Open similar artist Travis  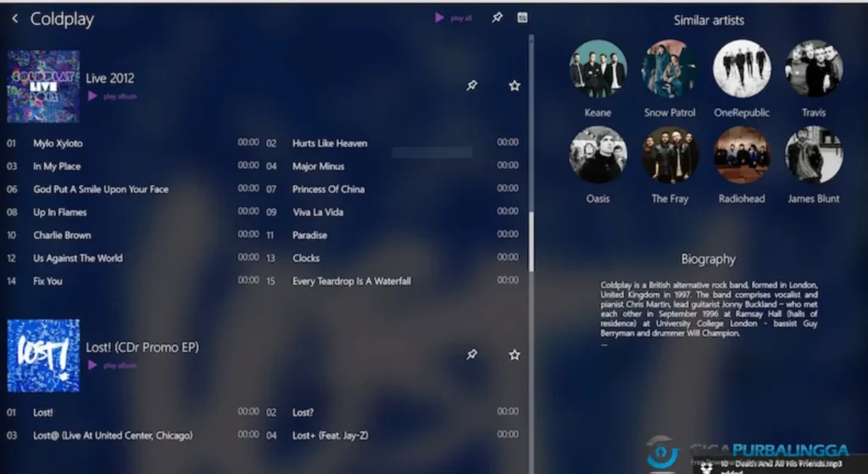coord(814,69)
